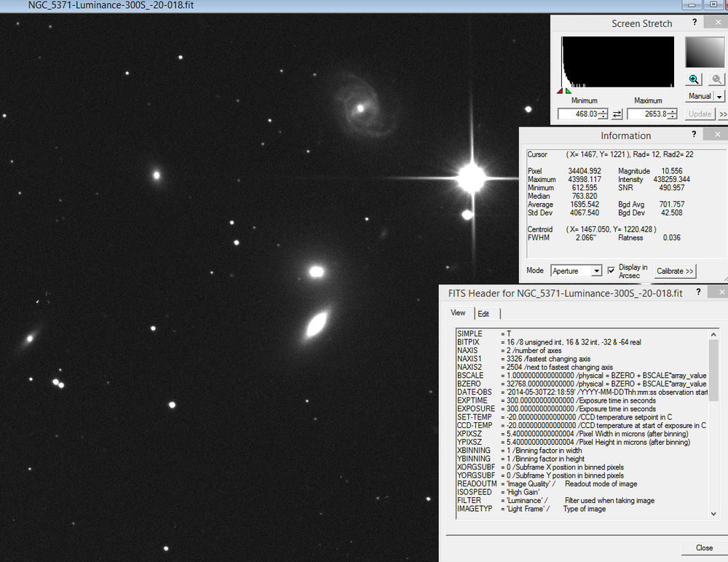Image resolution: width=728 pixels, height=562 pixels.
Task: Click the Update button in Screen Stretch
Action: [700, 114]
